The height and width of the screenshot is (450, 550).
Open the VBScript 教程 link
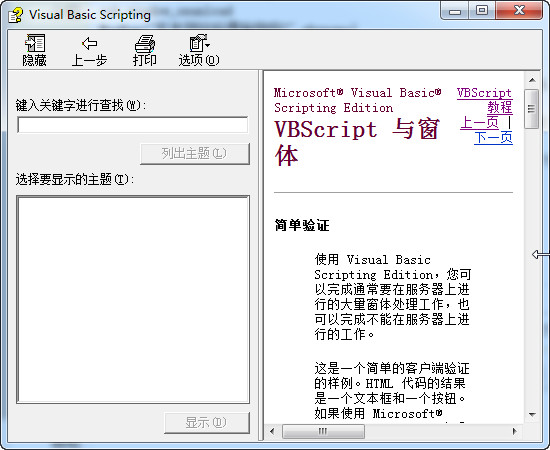click(484, 100)
